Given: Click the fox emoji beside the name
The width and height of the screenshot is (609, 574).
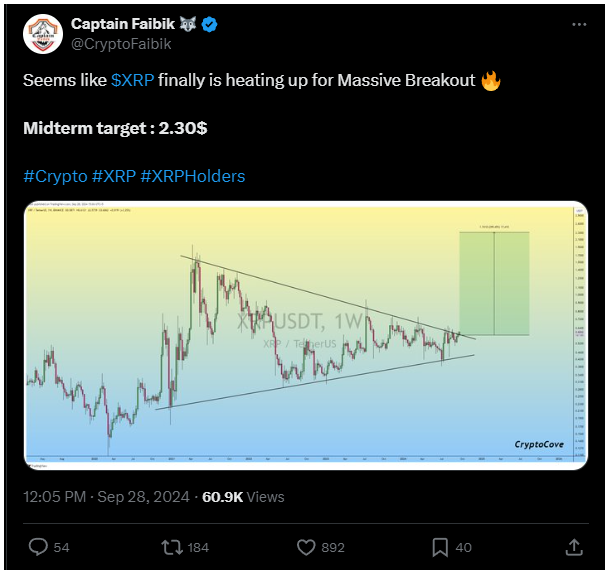Looking at the screenshot, I should [188, 24].
